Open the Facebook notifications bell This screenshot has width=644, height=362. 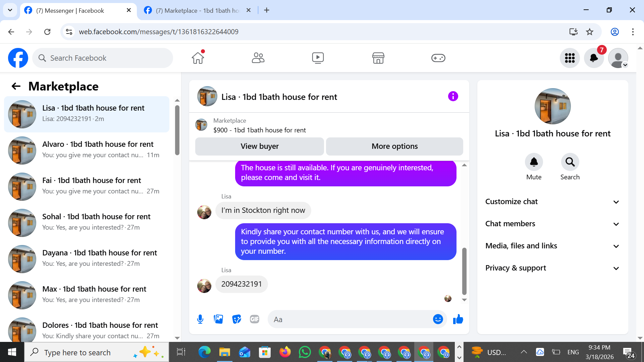(594, 58)
